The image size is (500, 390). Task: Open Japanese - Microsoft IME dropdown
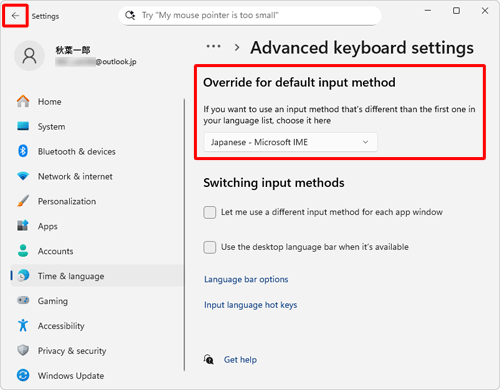[x=290, y=142]
